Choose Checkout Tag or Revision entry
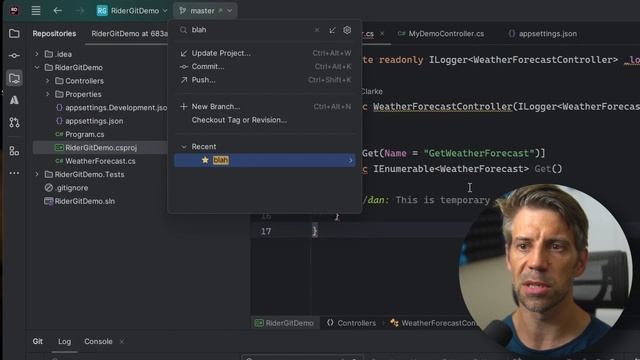Viewport: 640px width, 360px height. click(264, 120)
